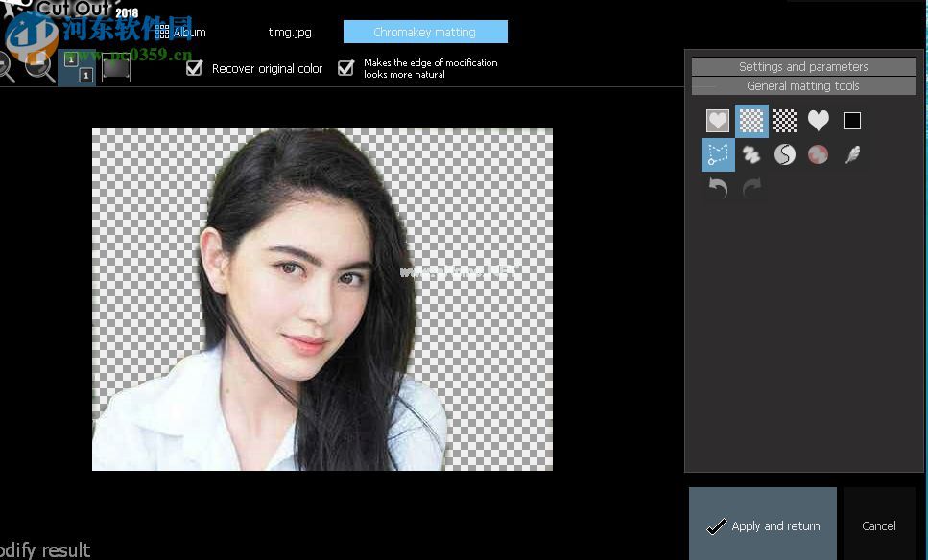Select the heart-on-gray preview icon
The height and width of the screenshot is (560, 928).
(x=718, y=121)
